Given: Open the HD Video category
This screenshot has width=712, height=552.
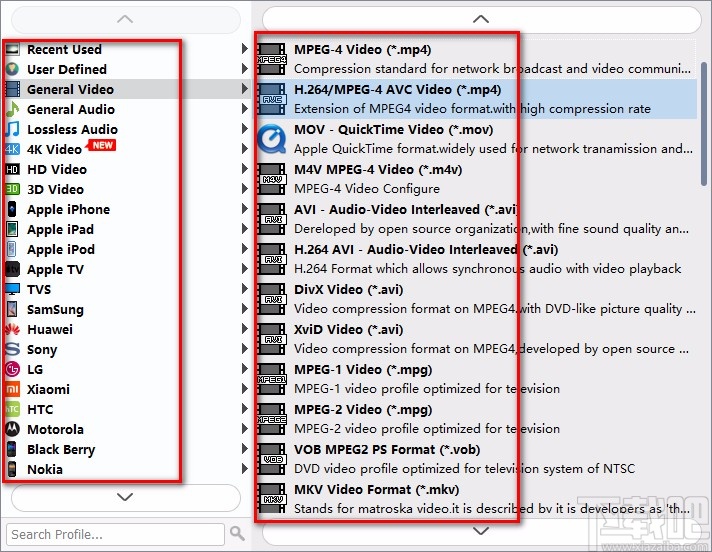Looking at the screenshot, I should (x=127, y=169).
